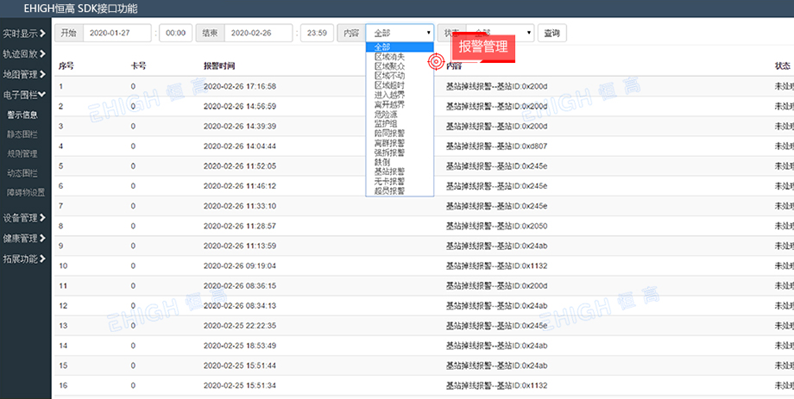Select 区域不动 in the dropdown list
Viewport: 794px width, 399px height.
pyautogui.click(x=400, y=76)
